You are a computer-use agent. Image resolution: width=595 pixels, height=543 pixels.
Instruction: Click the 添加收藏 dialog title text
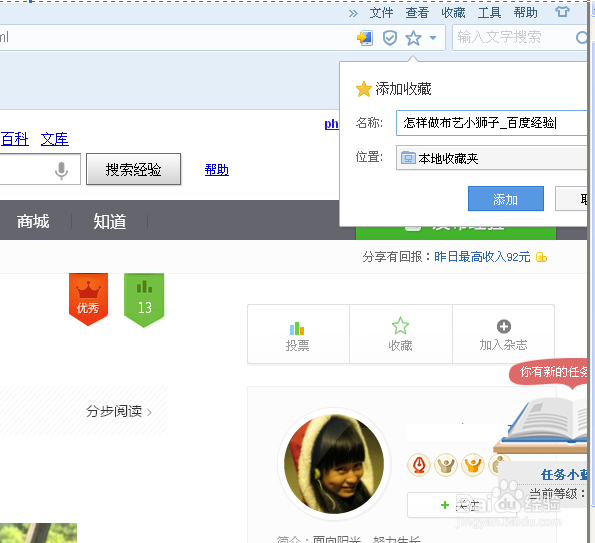point(403,89)
